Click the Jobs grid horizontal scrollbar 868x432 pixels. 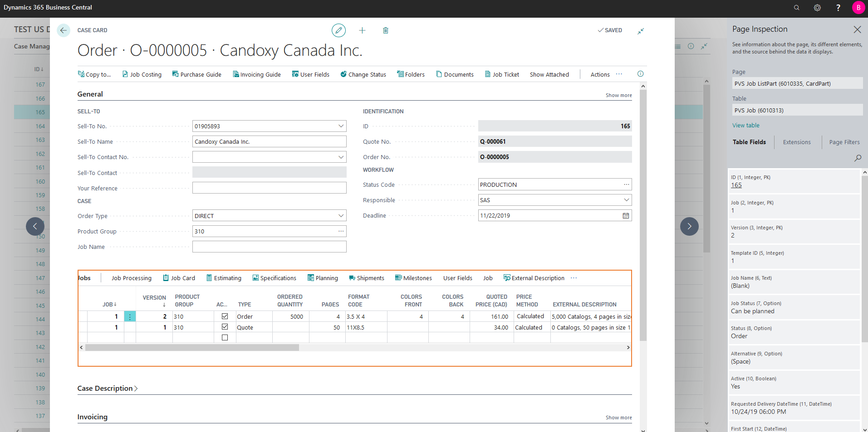192,348
